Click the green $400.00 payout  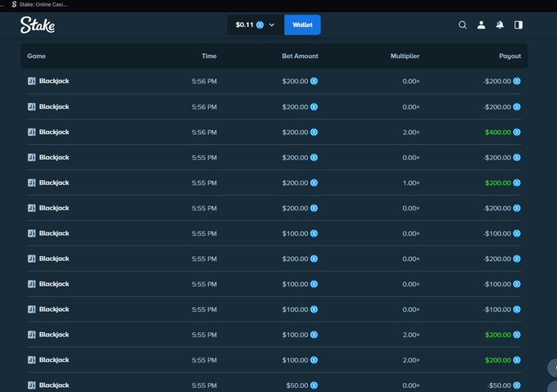[498, 133]
